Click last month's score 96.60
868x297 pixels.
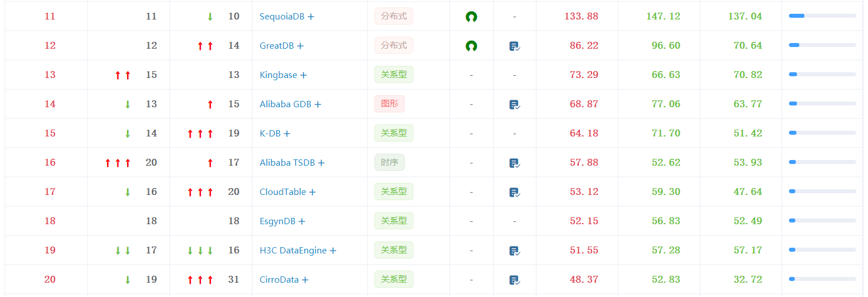click(x=666, y=46)
